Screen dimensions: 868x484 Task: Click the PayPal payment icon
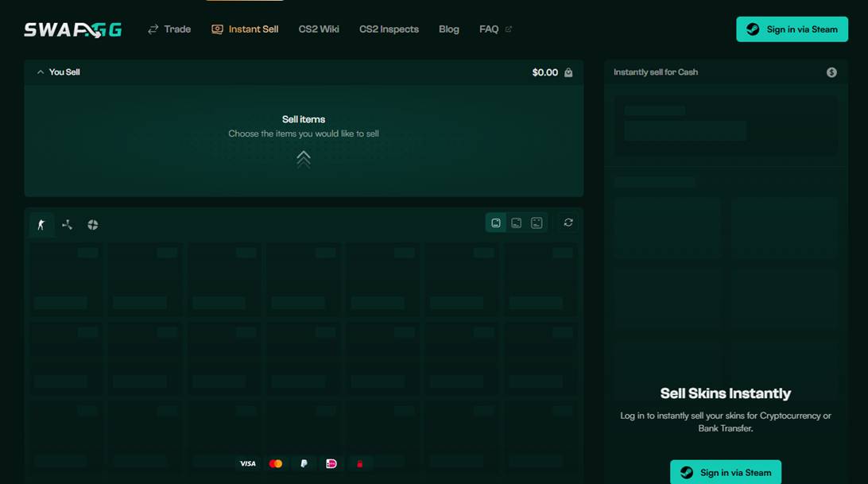304,463
